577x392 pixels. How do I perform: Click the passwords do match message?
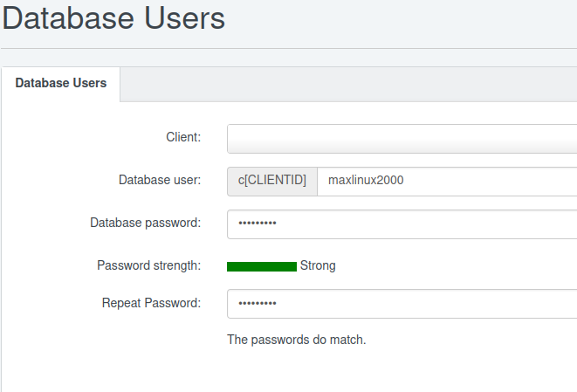(296, 340)
